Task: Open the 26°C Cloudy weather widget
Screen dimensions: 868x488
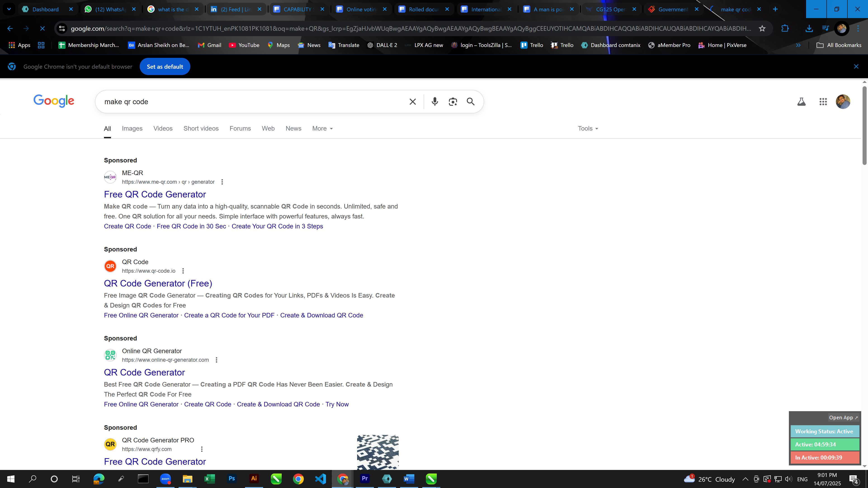Action: (x=709, y=479)
